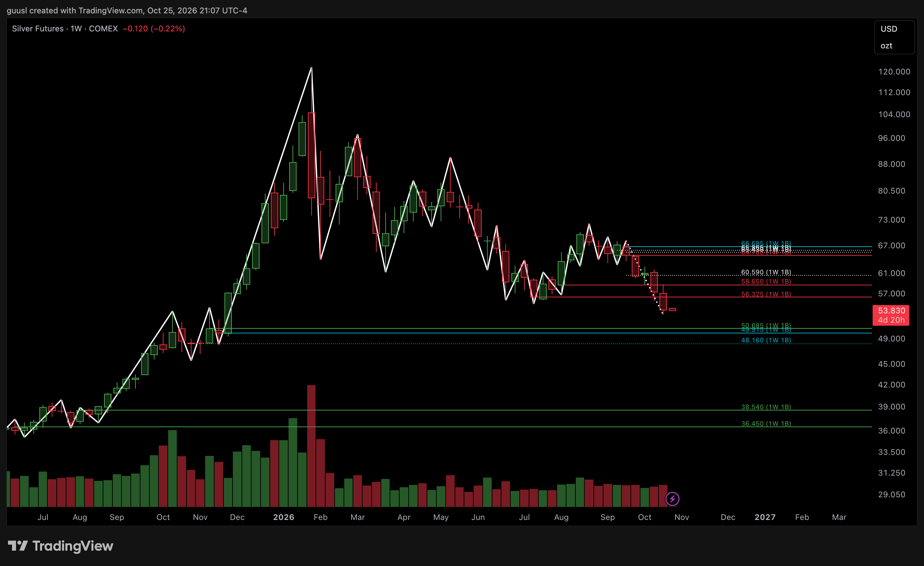Select the ozt unit label
924x566 pixels.
pos(886,46)
